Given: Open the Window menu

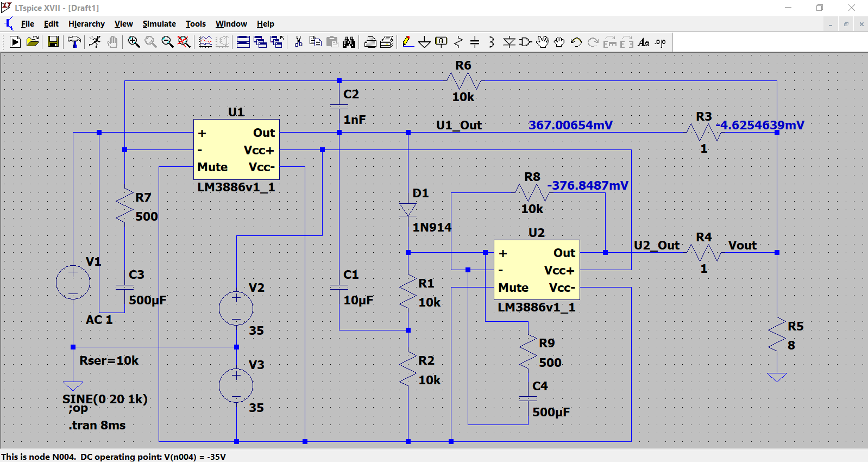Looking at the screenshot, I should (x=231, y=24).
